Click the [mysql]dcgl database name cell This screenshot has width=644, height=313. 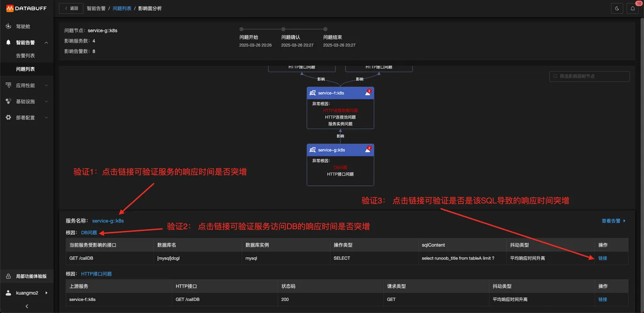click(x=198, y=258)
